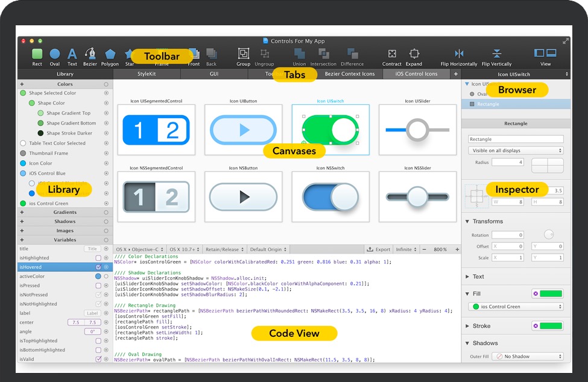Click the Export button
Viewport: 588px width, 382px height.
[378, 249]
